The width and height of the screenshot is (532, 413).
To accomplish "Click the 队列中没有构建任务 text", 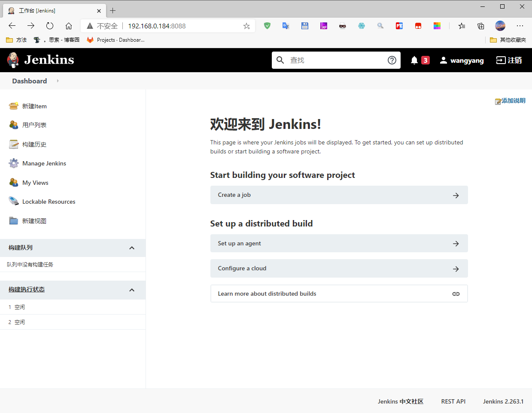I will pos(30,265).
